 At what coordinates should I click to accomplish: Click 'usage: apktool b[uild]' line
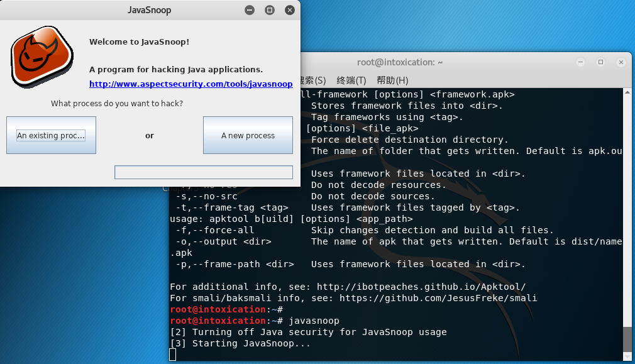[292, 219]
